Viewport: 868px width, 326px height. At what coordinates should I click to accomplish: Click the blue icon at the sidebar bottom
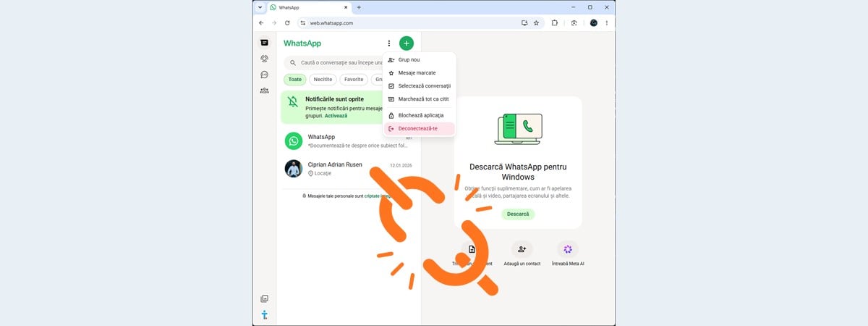pyautogui.click(x=265, y=314)
